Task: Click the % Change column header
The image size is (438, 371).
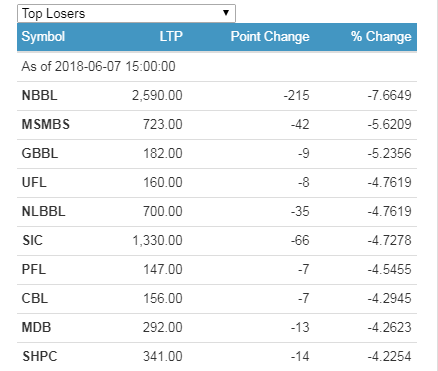Action: [381, 36]
